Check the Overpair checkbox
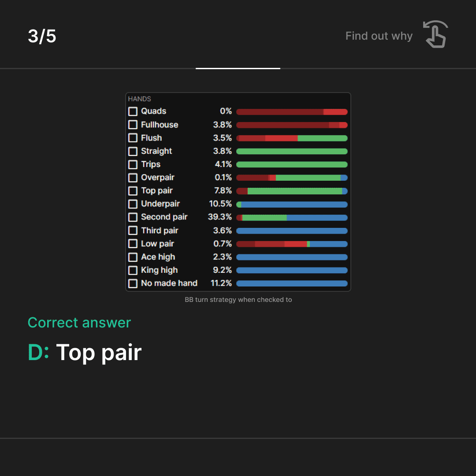Image resolution: width=476 pixels, height=476 pixels. pyautogui.click(x=133, y=178)
